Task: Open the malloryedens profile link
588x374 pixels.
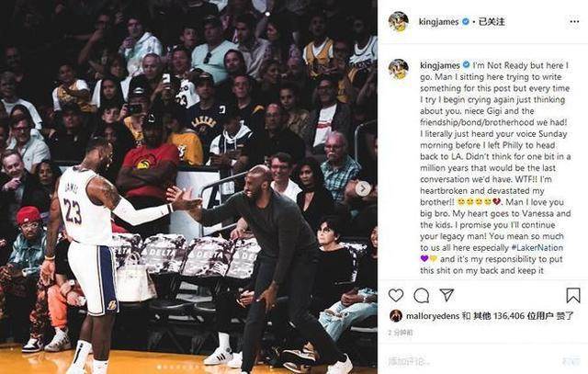Action: (433, 316)
